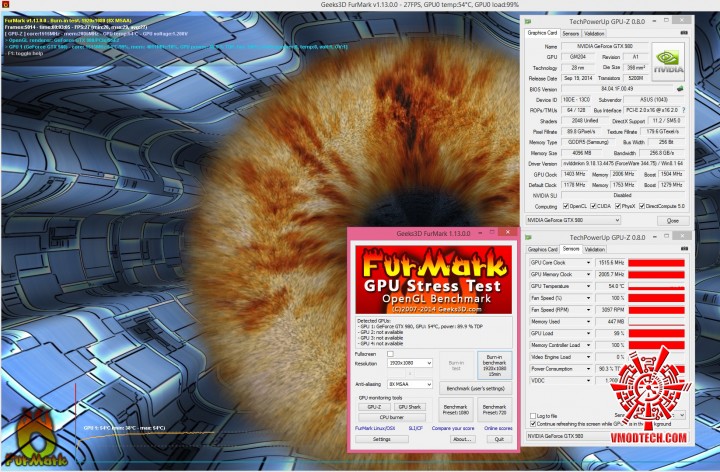Start Burn-in benchmark 1920x1080 15min
This screenshot has height=472, width=720.
(x=494, y=365)
